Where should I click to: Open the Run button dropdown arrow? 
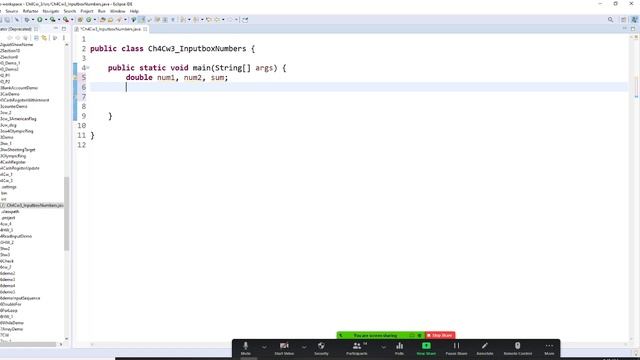click(x=46, y=20)
